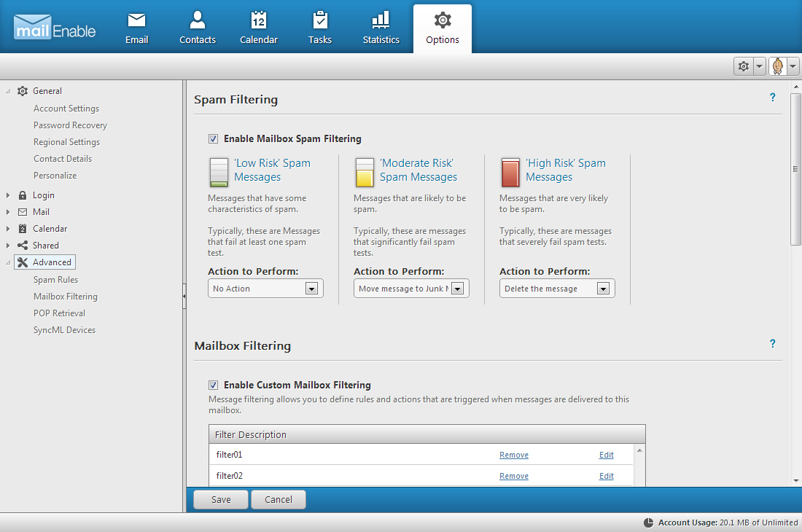802x532 pixels.
Task: Expand the Mail tree section
Action: tap(8, 212)
